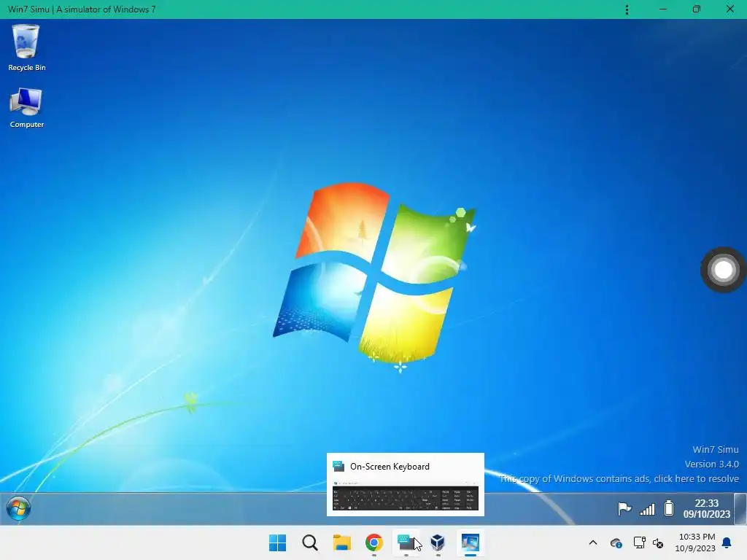747x560 pixels.
Task: Open the VirtualBox taskbar icon
Action: 438,542
